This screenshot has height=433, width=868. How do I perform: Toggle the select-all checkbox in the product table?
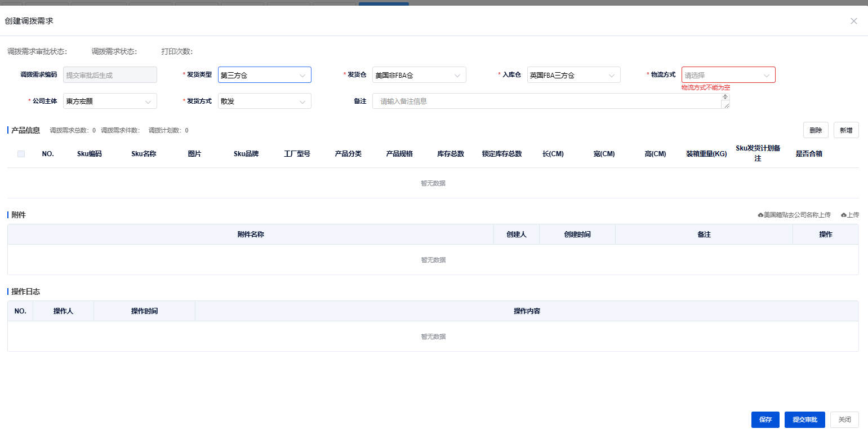click(21, 153)
